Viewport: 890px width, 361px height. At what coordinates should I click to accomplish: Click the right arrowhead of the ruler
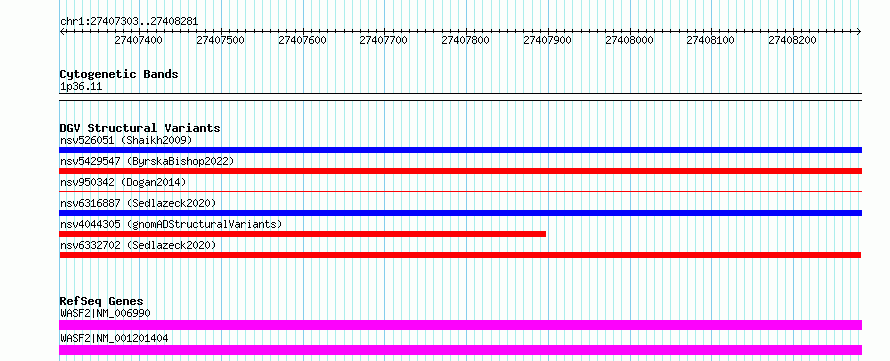click(x=859, y=32)
